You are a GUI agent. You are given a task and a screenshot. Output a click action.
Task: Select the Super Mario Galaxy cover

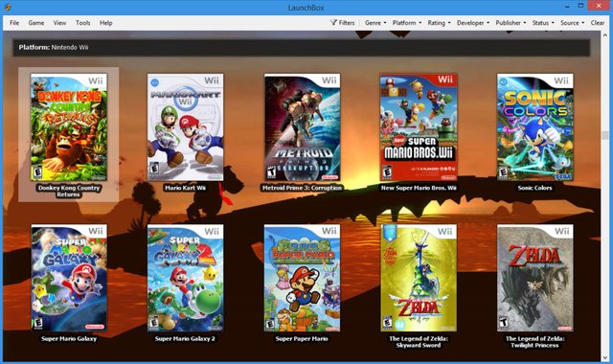point(69,278)
